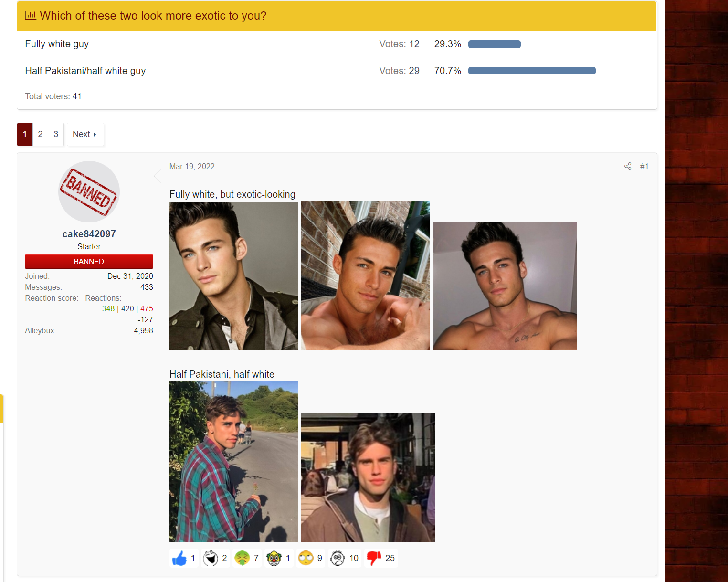Screen dimensions: 728x582
Task: Open first photo of fully white guy
Action: [x=234, y=276]
